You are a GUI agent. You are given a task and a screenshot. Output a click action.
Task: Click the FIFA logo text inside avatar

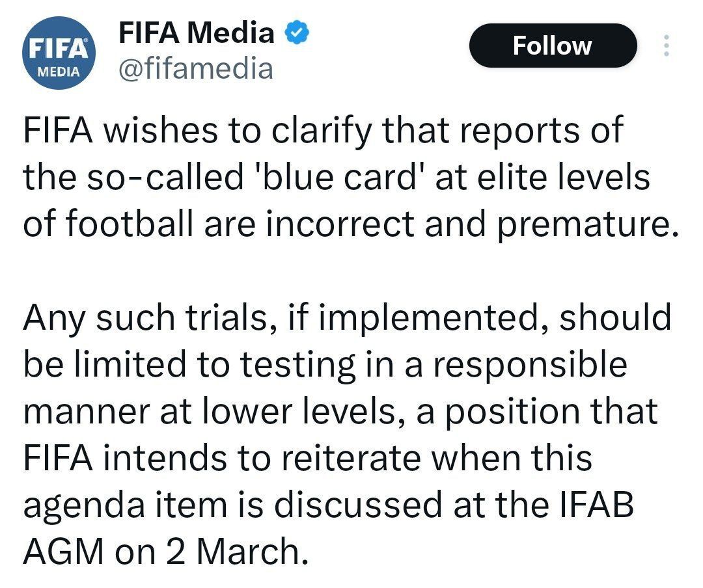pos(59,49)
